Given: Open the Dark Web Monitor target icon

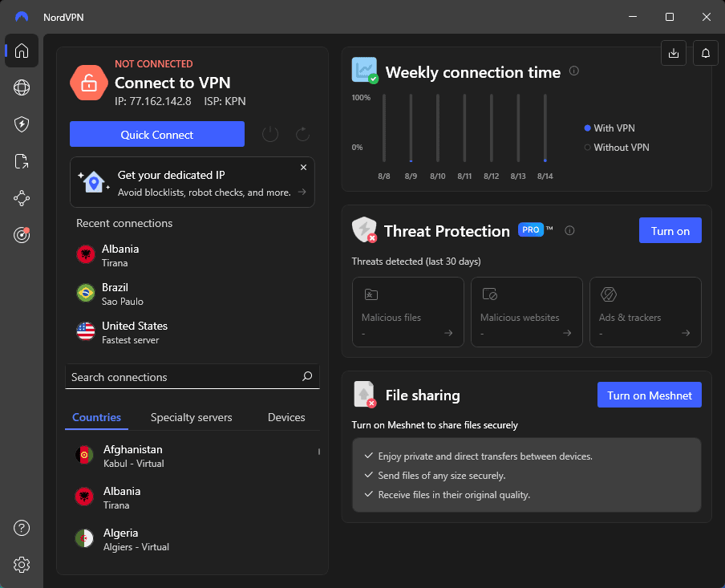Looking at the screenshot, I should click(22, 235).
